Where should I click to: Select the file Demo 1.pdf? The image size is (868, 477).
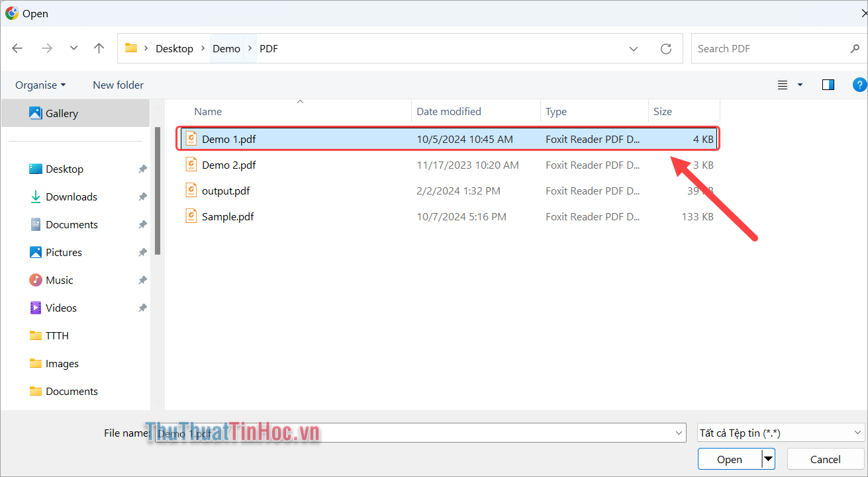pos(448,139)
